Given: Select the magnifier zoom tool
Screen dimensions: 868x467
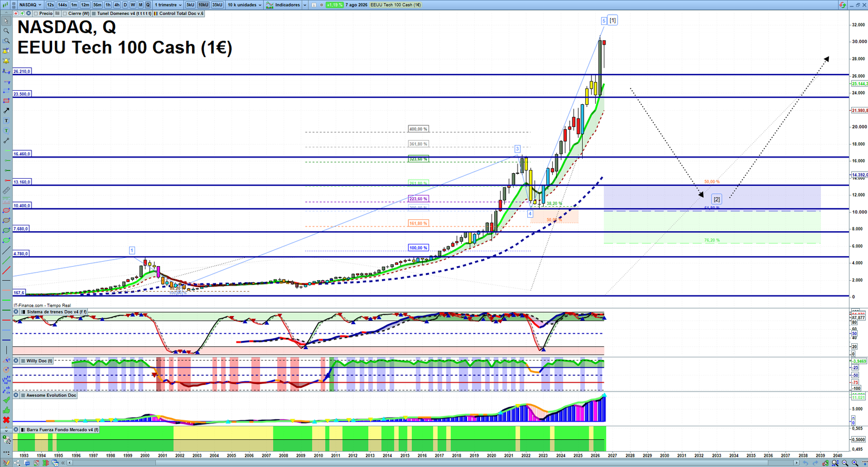Looking at the screenshot, I should [6, 30].
